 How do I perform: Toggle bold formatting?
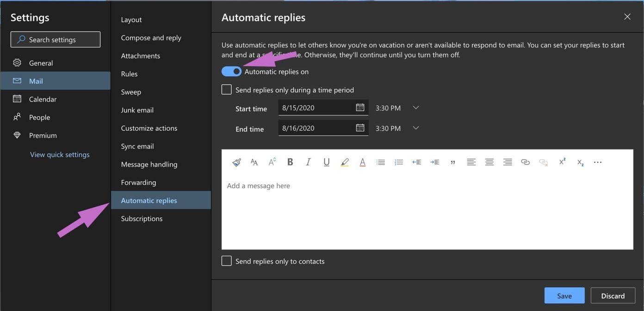pyautogui.click(x=290, y=162)
